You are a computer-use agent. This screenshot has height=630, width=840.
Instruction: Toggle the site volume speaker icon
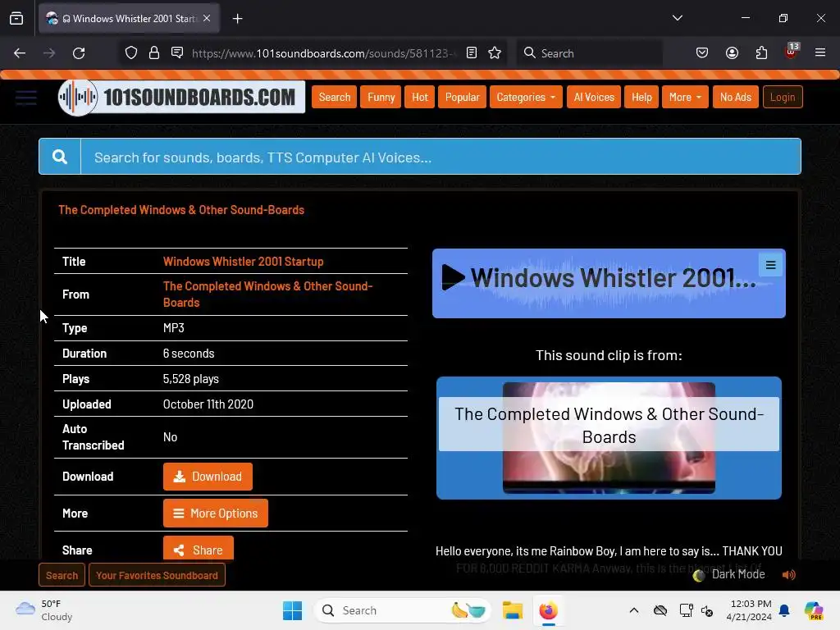tap(788, 575)
